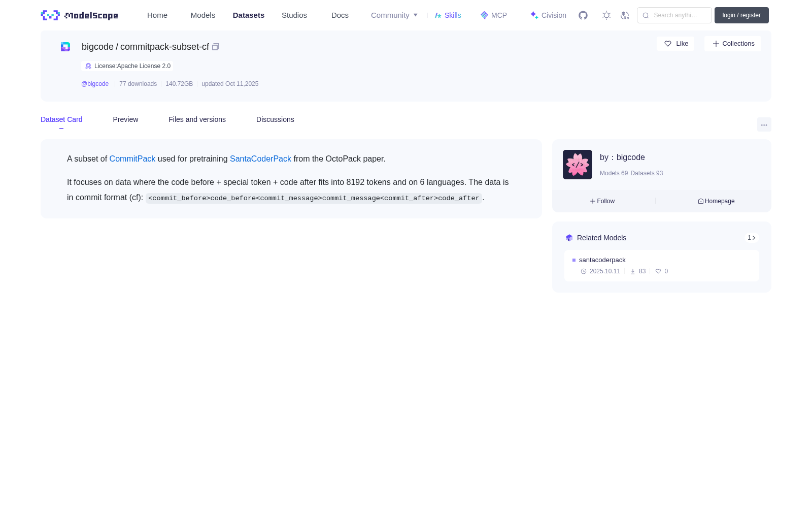The image size is (812, 508).
Task: Click the 'Datasets 93' count
Action: click(x=647, y=173)
